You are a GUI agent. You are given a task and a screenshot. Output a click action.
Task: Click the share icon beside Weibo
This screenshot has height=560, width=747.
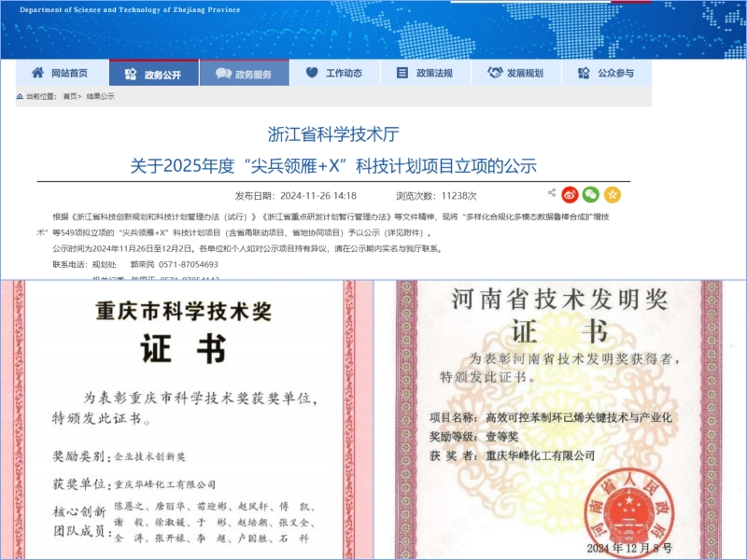coord(552,193)
